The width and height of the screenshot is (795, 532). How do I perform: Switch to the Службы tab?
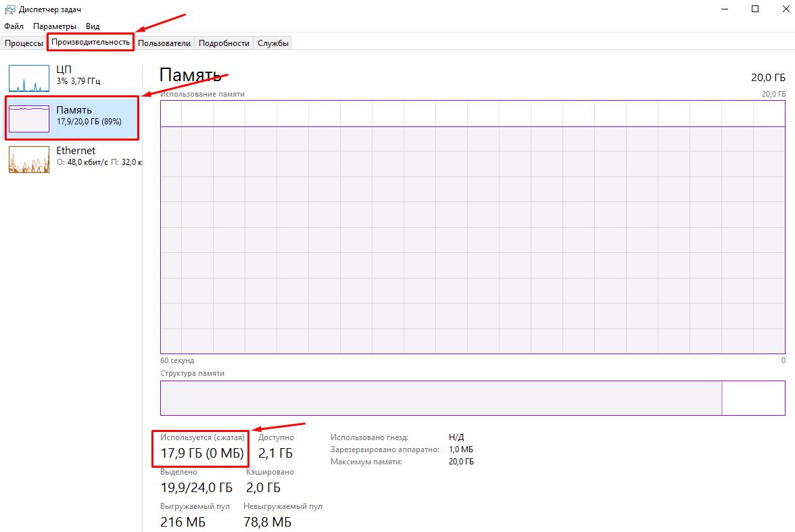pos(273,43)
